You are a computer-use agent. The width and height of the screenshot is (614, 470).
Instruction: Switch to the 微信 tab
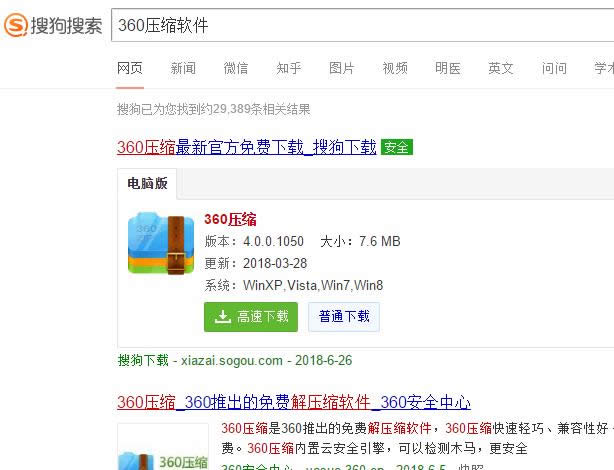tap(236, 68)
